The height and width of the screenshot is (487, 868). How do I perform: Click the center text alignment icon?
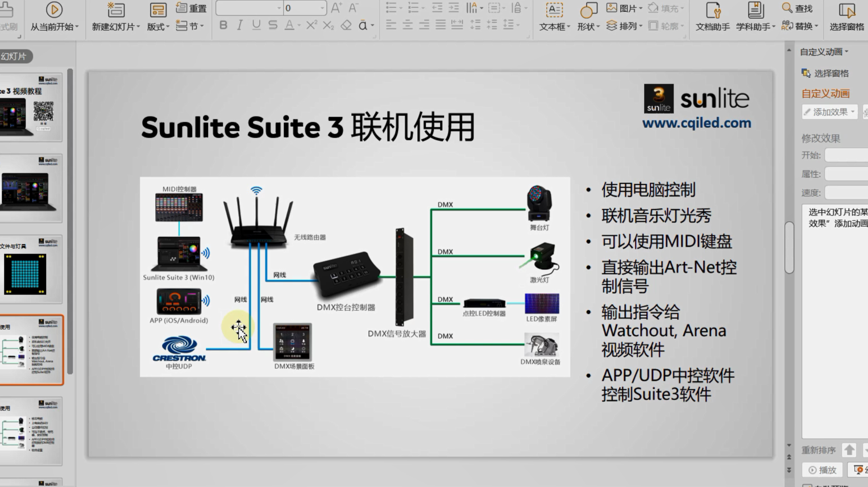[x=408, y=25]
